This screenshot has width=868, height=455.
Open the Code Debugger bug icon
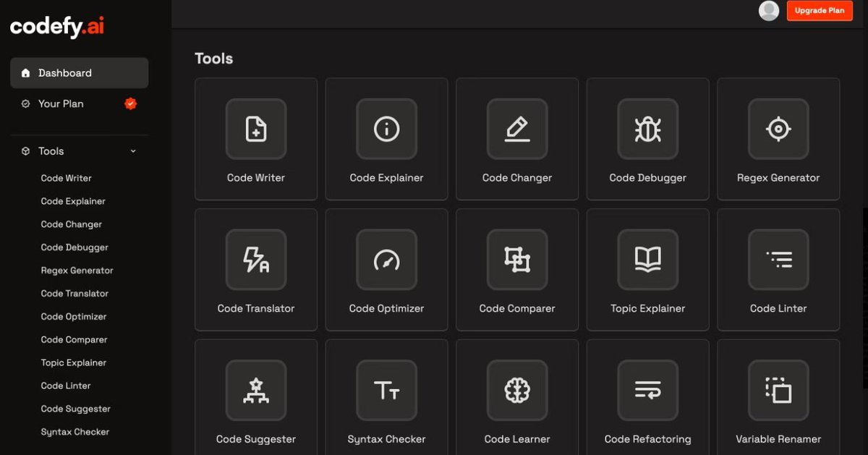click(x=647, y=129)
